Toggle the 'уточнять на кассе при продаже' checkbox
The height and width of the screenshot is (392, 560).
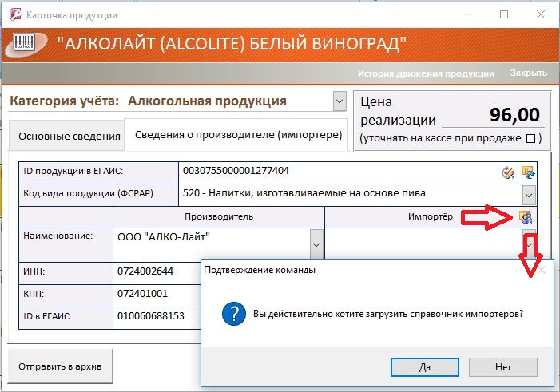529,139
